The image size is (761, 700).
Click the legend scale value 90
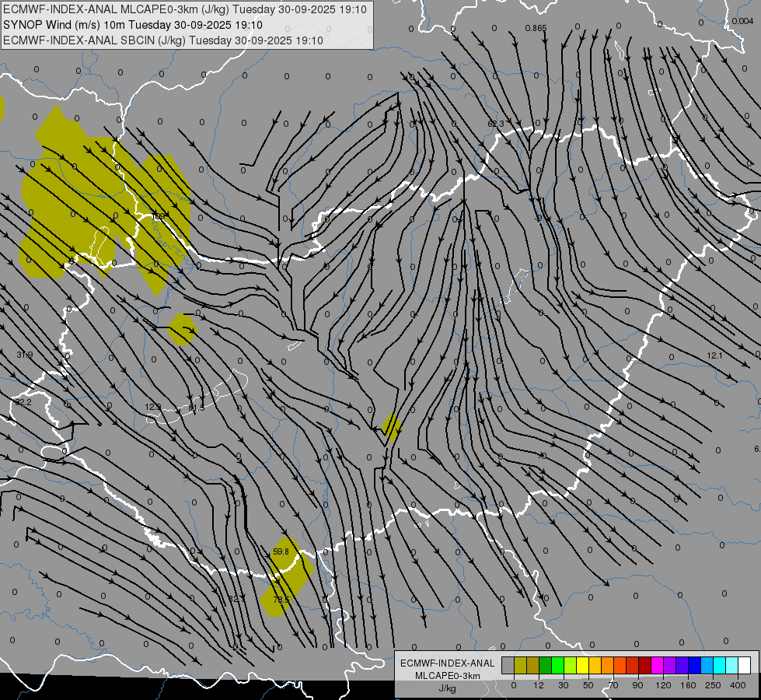click(638, 685)
